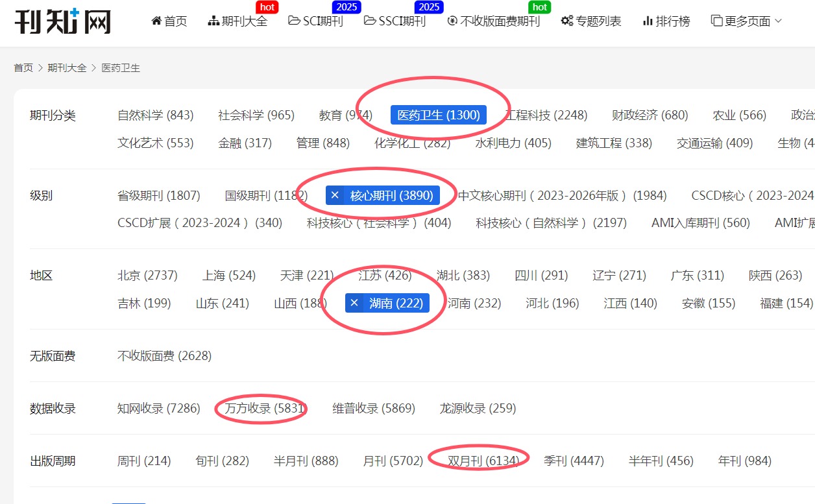
Task: Click the folder icon beside SCI期刊
Action: [x=294, y=21]
